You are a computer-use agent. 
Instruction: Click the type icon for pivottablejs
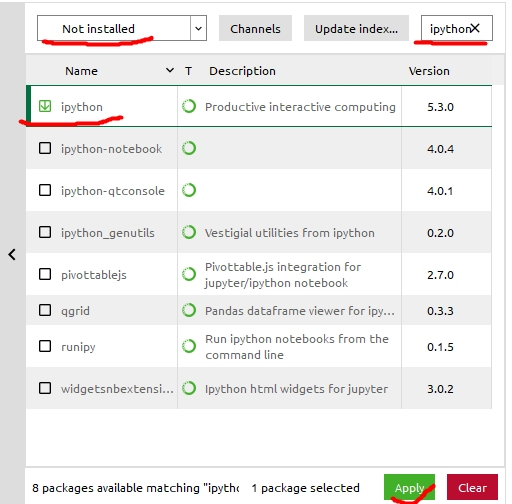189,274
